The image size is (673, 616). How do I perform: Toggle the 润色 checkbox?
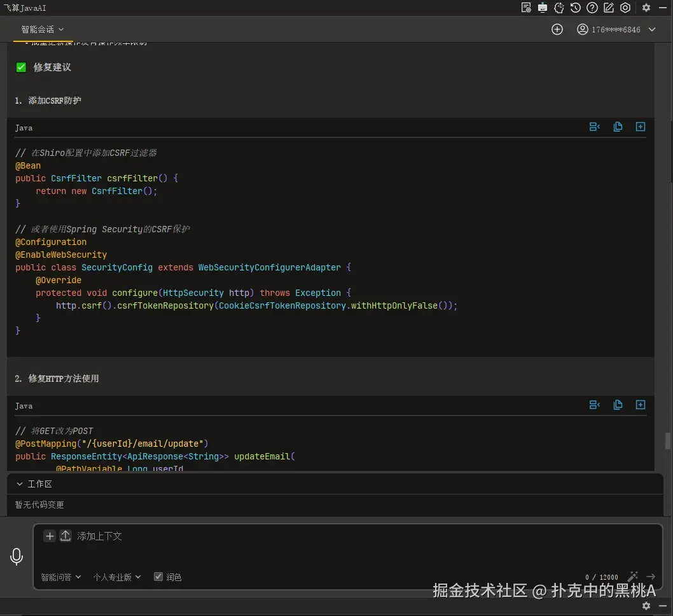[158, 577]
